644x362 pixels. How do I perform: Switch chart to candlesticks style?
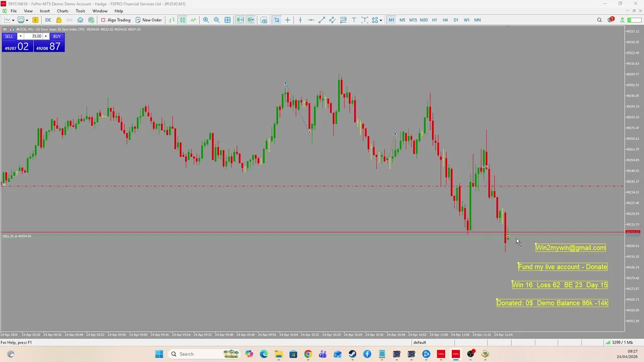(183, 20)
